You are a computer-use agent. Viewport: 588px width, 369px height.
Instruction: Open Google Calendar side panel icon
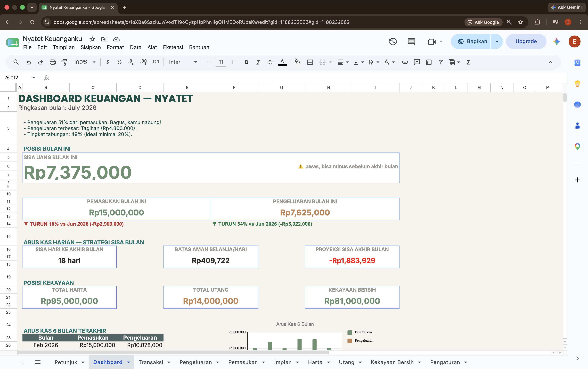tap(577, 62)
